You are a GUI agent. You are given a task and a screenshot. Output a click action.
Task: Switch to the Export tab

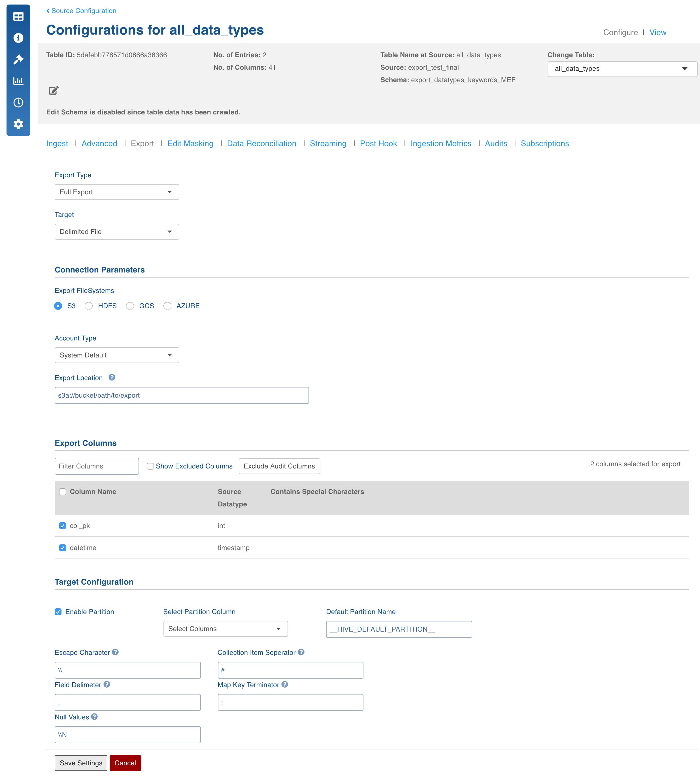(x=142, y=143)
